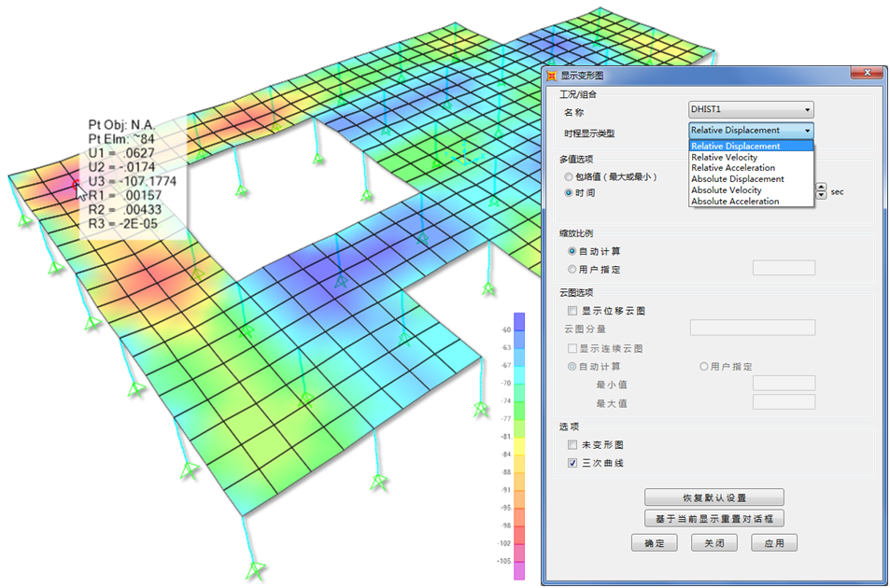The height and width of the screenshot is (588, 890).
Task: Select Absolute Velocity entry
Action: click(x=726, y=190)
